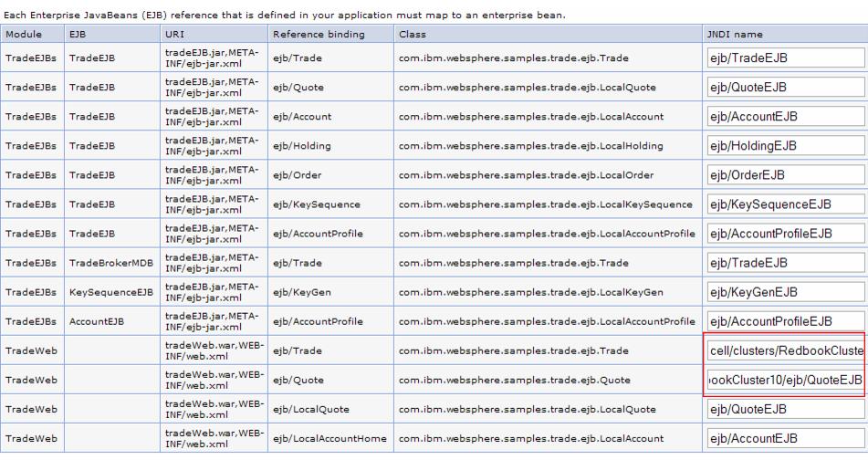Viewport: 868px width, 460px height.
Task: Click tradeEJB.jar URI in the ejb/Holding row
Action: (212, 146)
